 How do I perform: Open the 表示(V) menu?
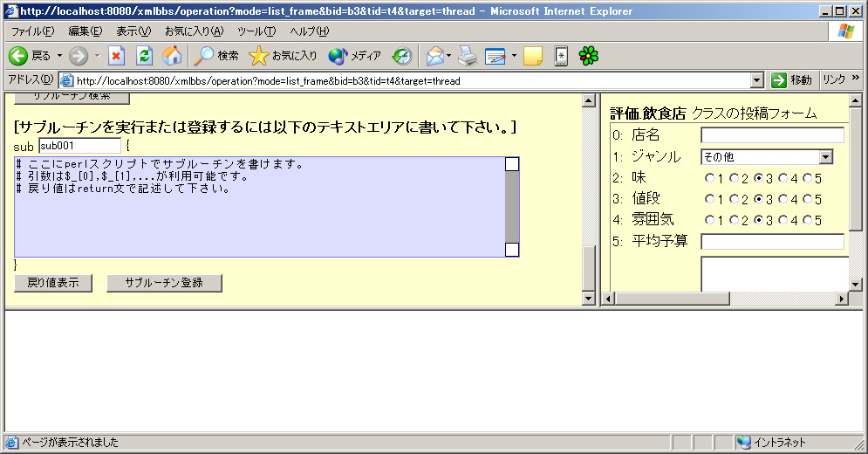(x=133, y=31)
